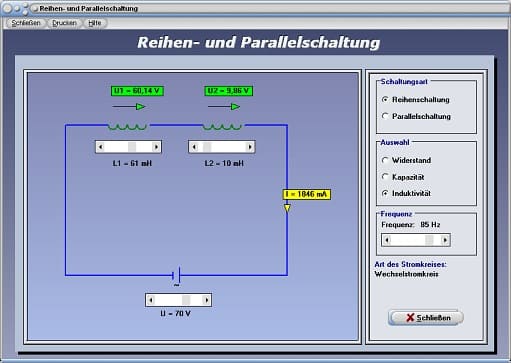The height and width of the screenshot is (363, 511).
Task: Open the Hilfe menu
Action: coord(95,23)
